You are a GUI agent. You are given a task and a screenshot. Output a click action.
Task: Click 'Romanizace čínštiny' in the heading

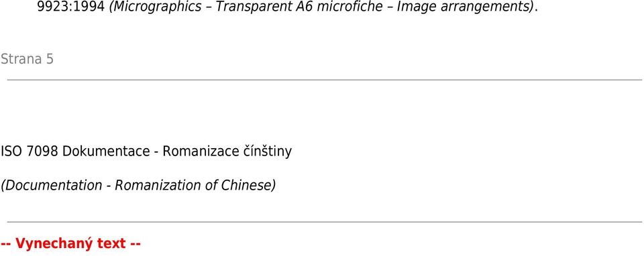point(227,151)
